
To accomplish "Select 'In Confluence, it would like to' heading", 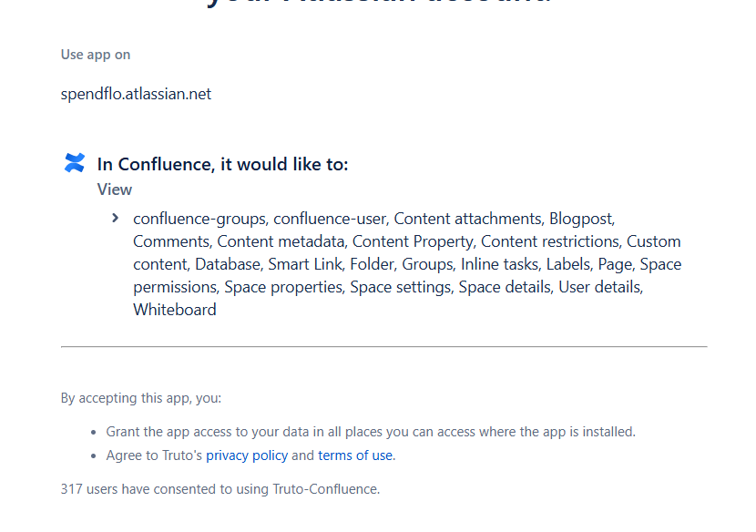I will (222, 164).
